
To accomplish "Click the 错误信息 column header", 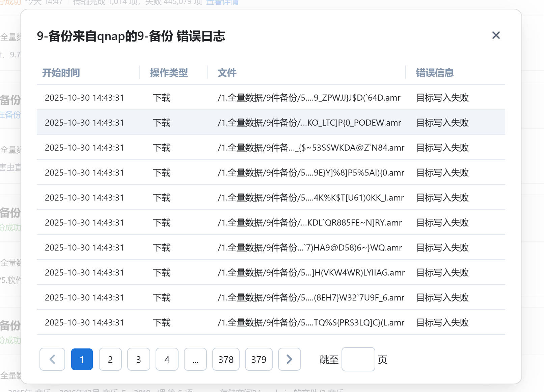I will pos(435,73).
